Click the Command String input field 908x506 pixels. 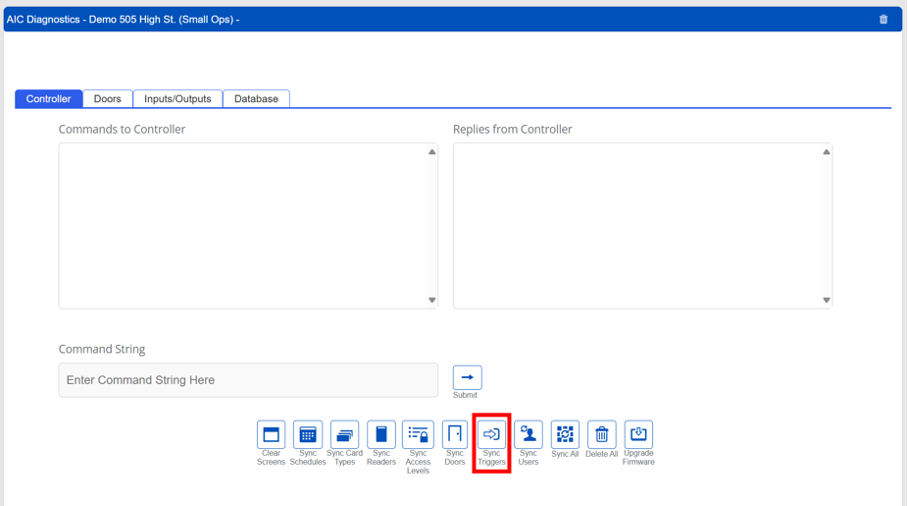click(x=248, y=380)
